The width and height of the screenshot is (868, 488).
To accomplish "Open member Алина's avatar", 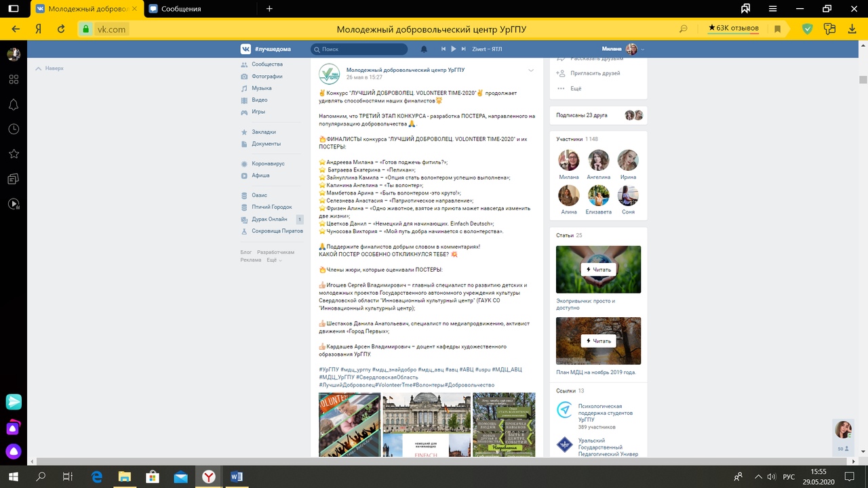I will [x=569, y=195].
